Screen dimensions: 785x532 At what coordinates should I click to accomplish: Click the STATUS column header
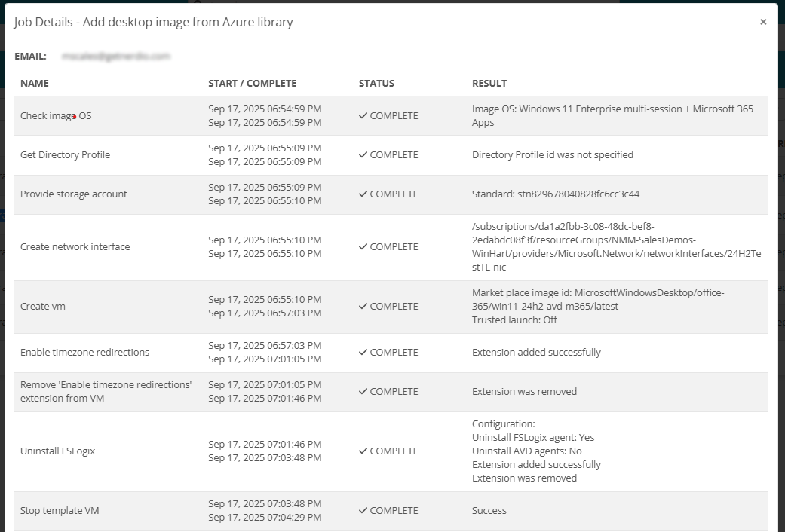(x=376, y=84)
